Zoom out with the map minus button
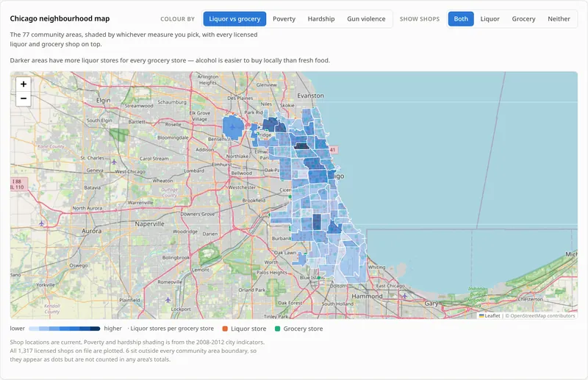This screenshot has width=588, height=380. coord(24,98)
